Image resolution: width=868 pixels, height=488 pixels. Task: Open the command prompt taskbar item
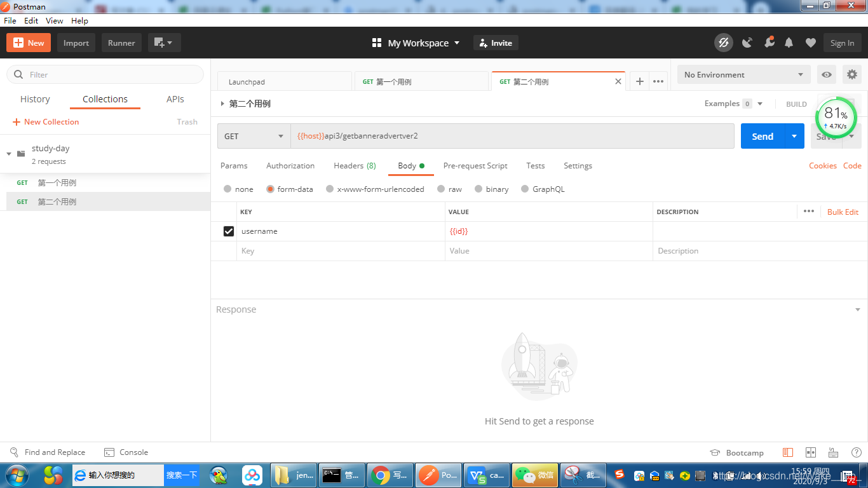tap(341, 475)
